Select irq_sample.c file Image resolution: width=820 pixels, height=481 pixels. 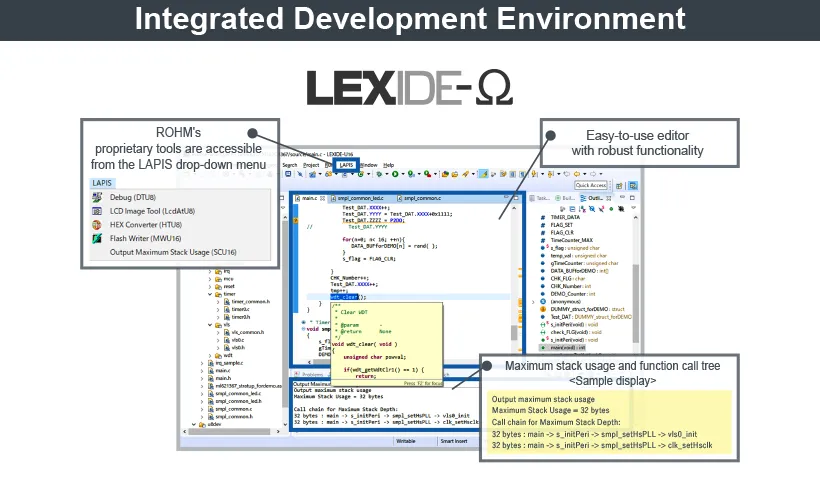click(x=229, y=363)
